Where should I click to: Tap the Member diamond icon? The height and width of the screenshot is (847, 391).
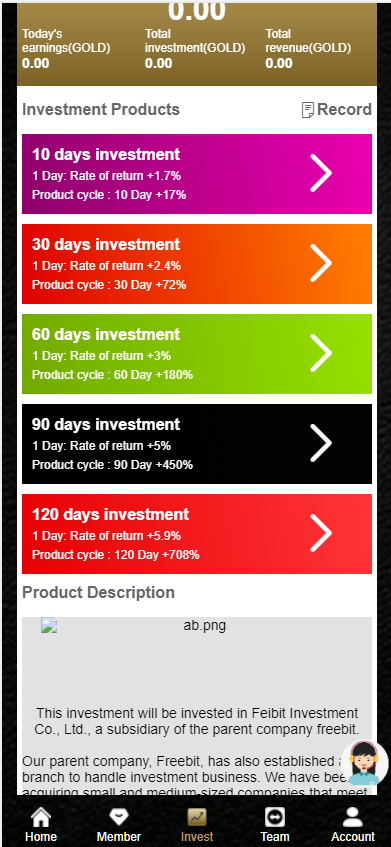tap(119, 817)
